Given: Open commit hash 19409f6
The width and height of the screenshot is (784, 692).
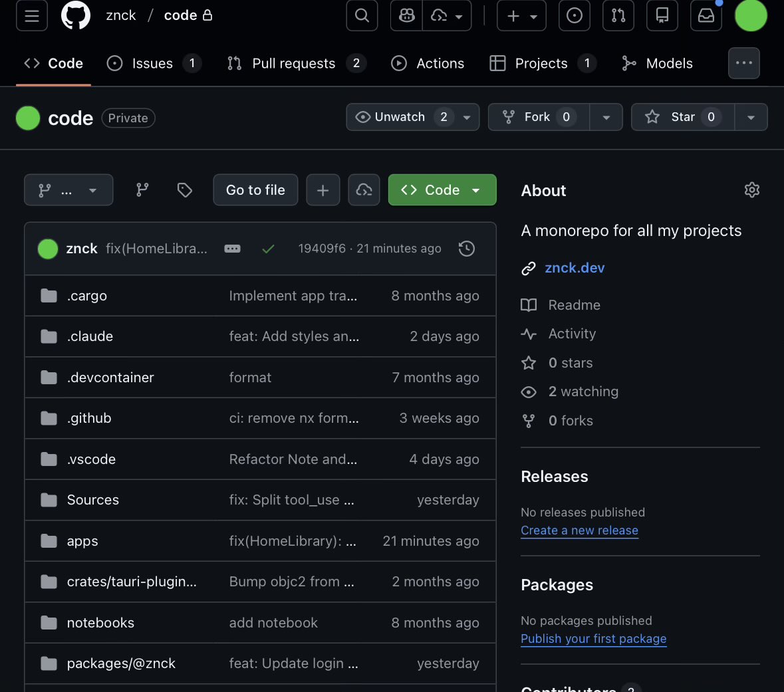Looking at the screenshot, I should point(321,249).
